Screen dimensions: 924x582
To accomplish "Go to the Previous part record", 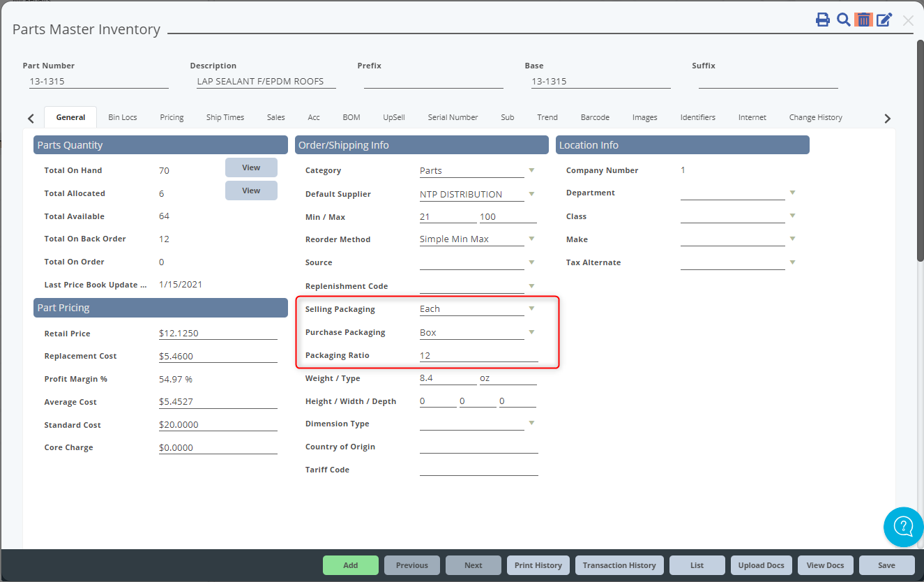I will (x=412, y=565).
